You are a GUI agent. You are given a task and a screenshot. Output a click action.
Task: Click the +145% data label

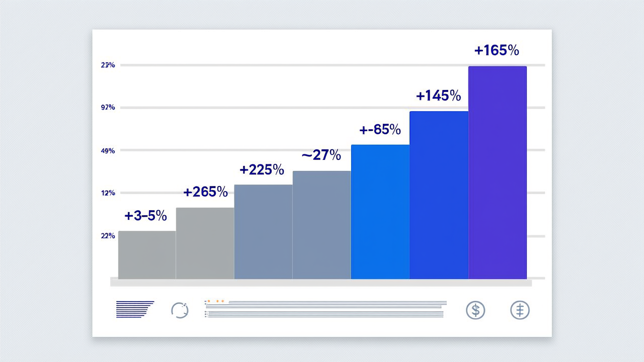point(438,96)
